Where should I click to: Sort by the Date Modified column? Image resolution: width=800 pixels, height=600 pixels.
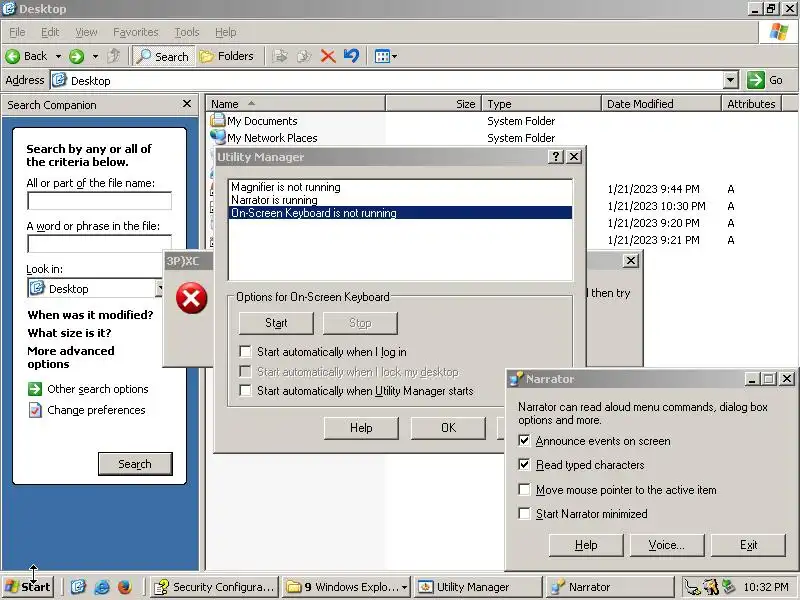661,104
